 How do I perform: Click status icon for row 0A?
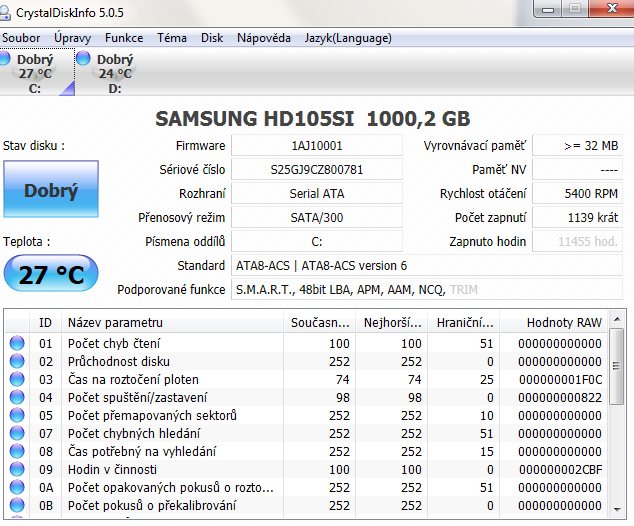tap(17, 487)
